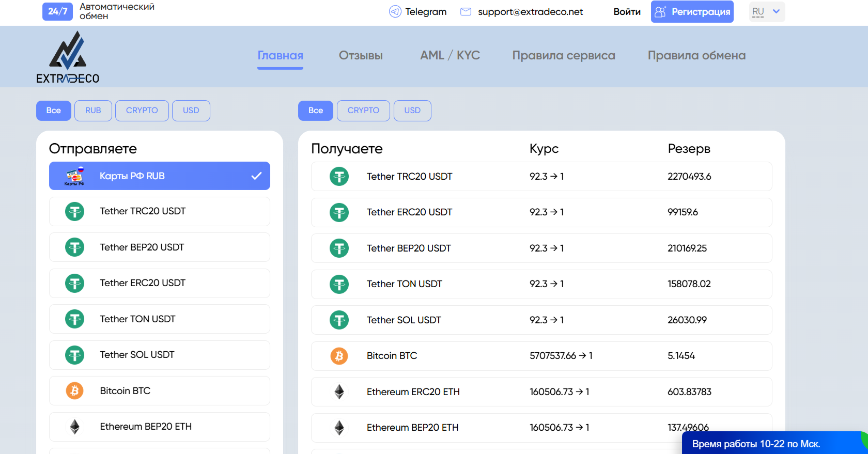Select Tether TON USDT to send
This screenshot has width=868, height=454.
pos(160,319)
